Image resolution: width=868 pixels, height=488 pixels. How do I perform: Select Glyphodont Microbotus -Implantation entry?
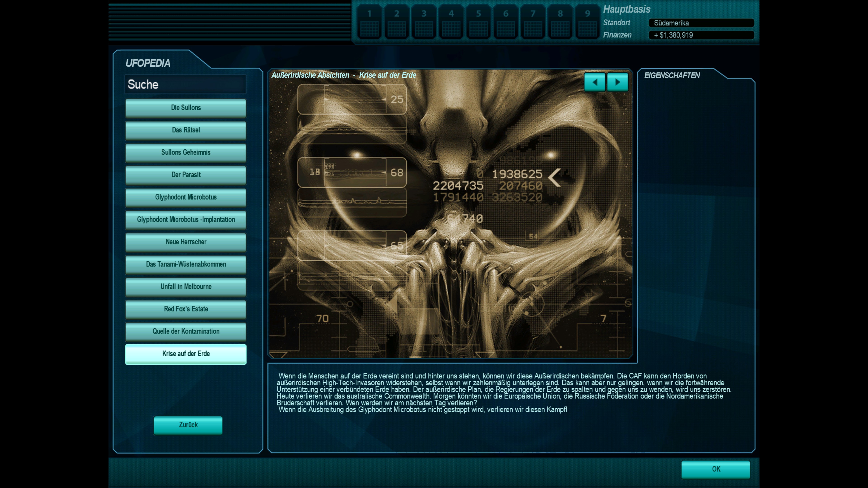pos(186,220)
